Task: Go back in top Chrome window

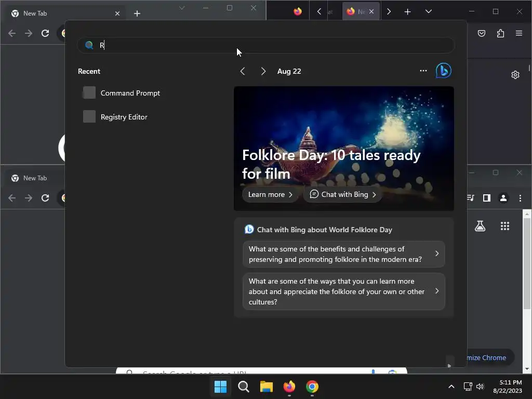Action: click(12, 33)
